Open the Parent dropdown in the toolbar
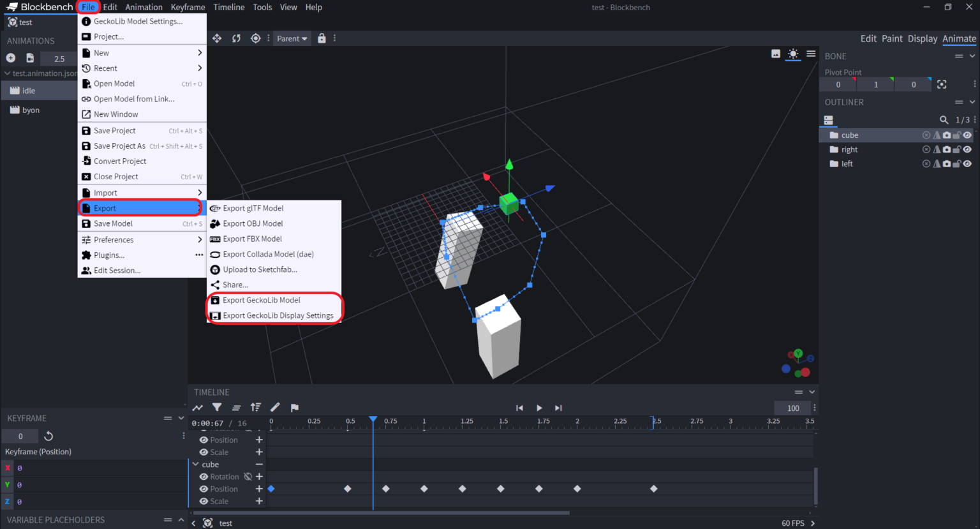The width and height of the screenshot is (980, 529). pyautogui.click(x=292, y=38)
